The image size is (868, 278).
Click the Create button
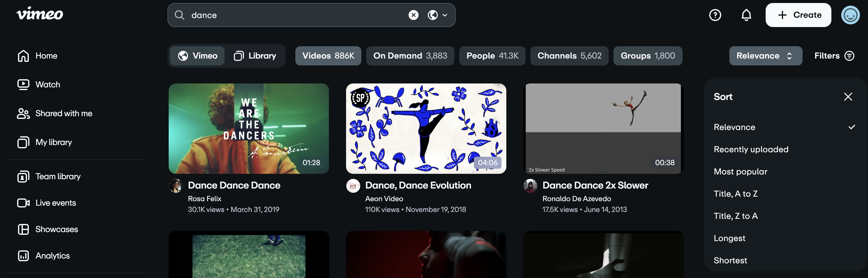(798, 15)
